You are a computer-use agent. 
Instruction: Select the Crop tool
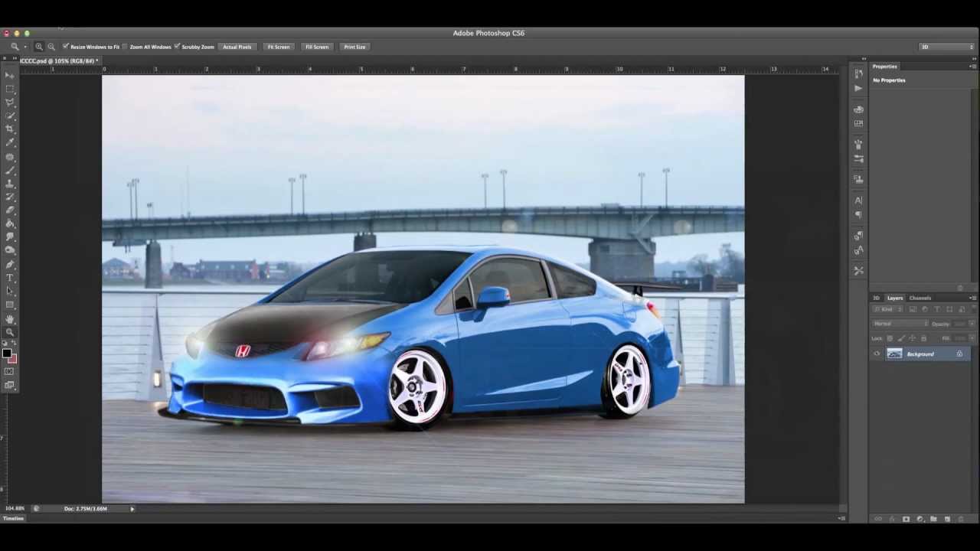9,129
